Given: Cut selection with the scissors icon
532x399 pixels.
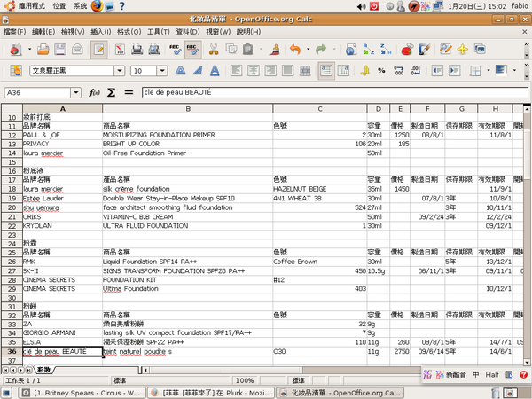Looking at the screenshot, I should 214,50.
